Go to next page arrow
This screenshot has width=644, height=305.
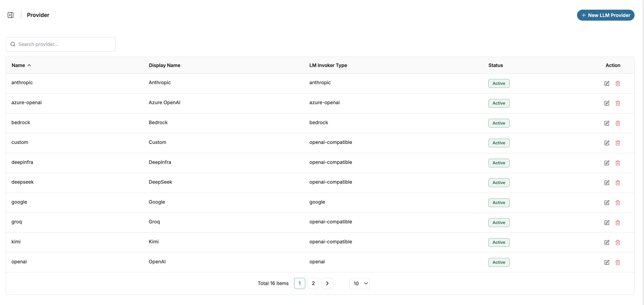pos(327,283)
